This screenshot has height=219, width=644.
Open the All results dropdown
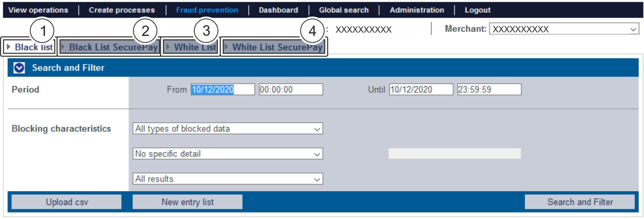point(228,179)
